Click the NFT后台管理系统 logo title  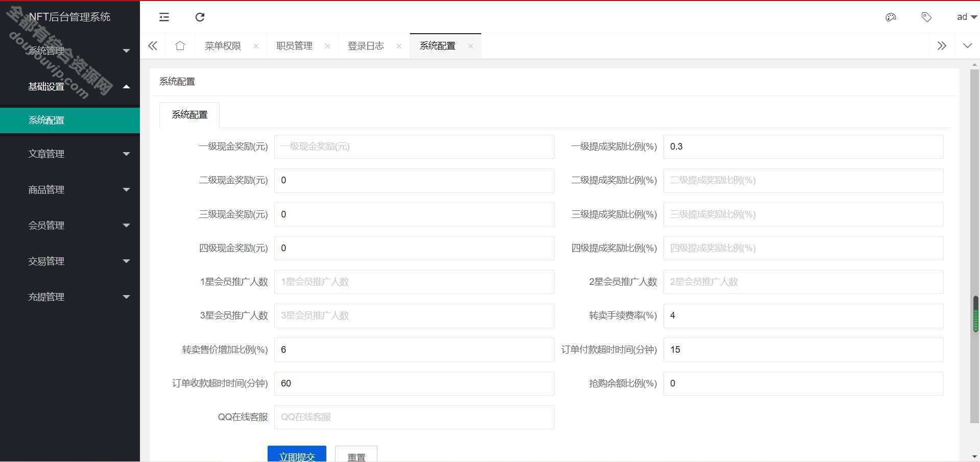(x=69, y=17)
